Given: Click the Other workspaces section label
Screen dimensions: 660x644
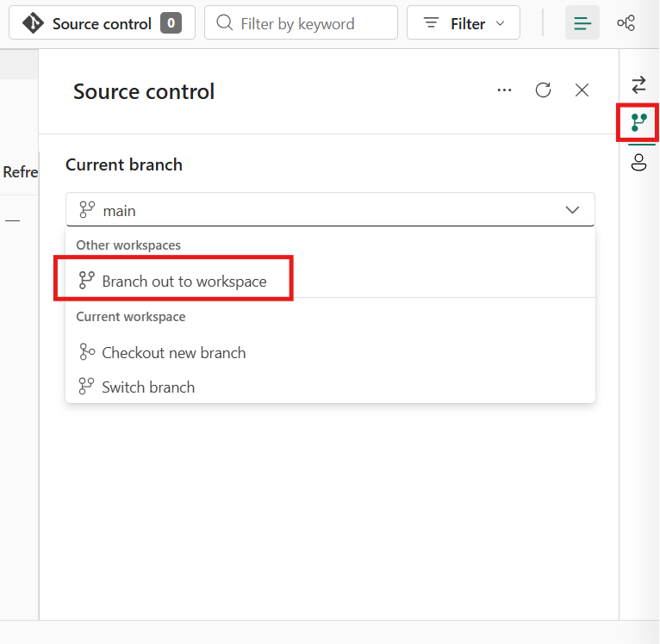Looking at the screenshot, I should click(128, 245).
